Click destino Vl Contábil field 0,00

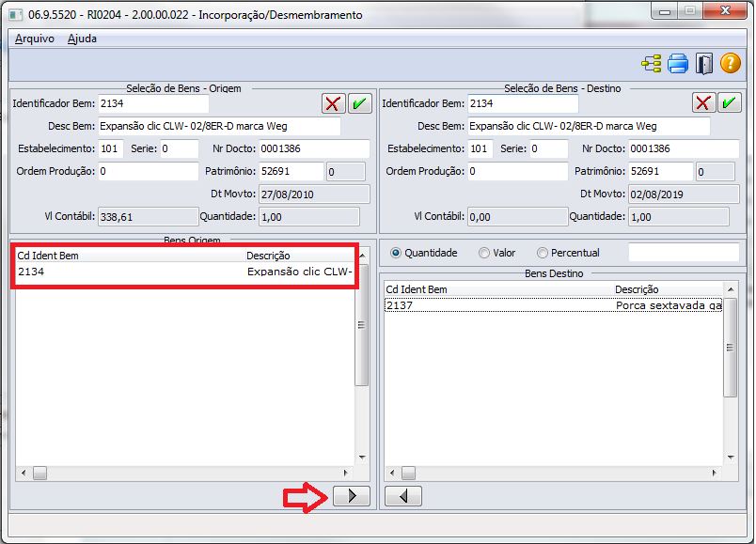[x=518, y=217]
